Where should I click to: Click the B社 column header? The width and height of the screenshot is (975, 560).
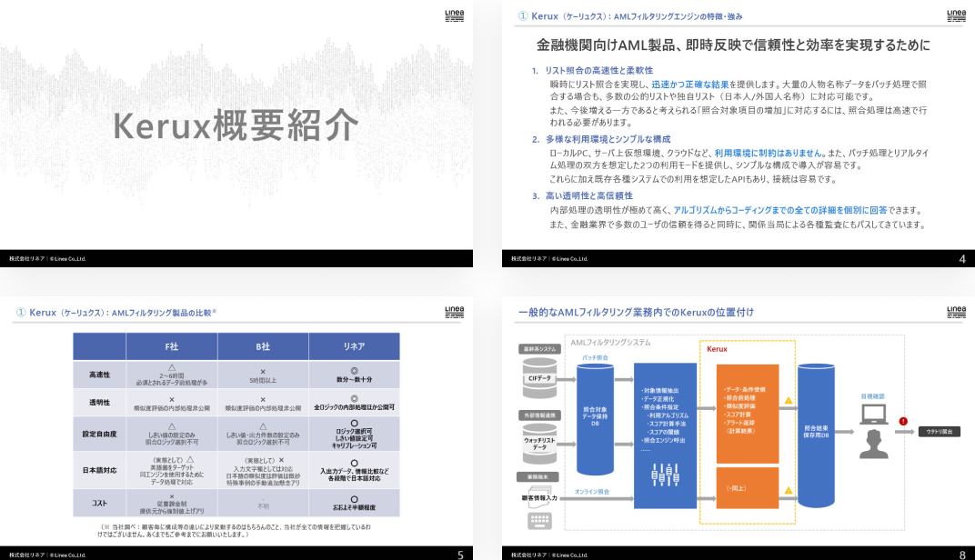click(263, 346)
